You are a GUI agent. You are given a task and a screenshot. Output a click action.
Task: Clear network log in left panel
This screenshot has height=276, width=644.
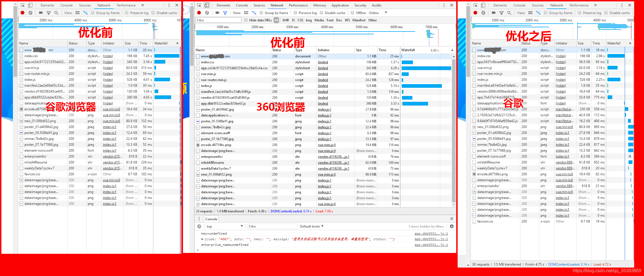pyautogui.click(x=30, y=13)
